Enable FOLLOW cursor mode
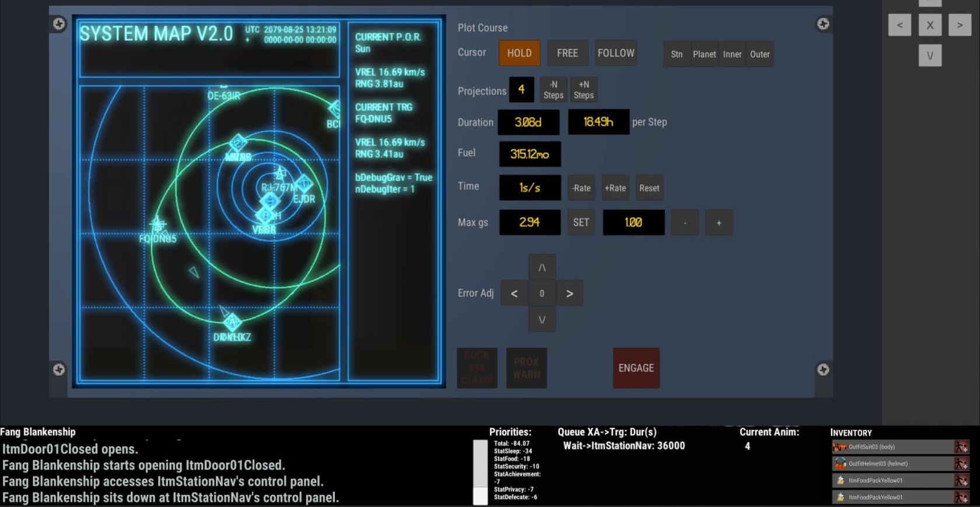This screenshot has width=980, height=507. coord(615,53)
